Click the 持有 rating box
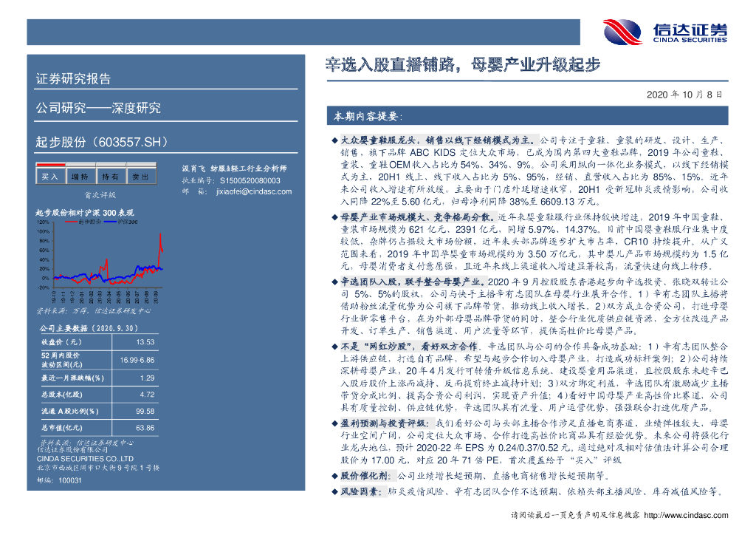The height and width of the screenshot is (535, 756). [111, 177]
